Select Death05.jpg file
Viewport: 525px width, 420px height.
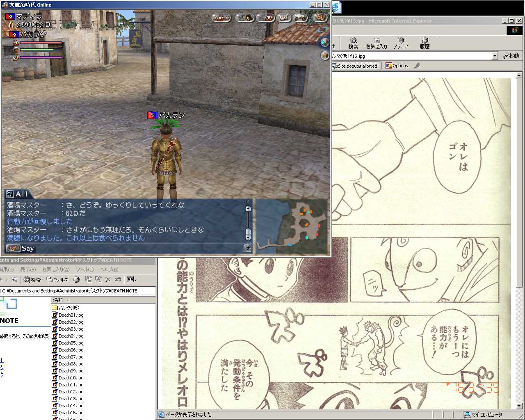click(68, 343)
